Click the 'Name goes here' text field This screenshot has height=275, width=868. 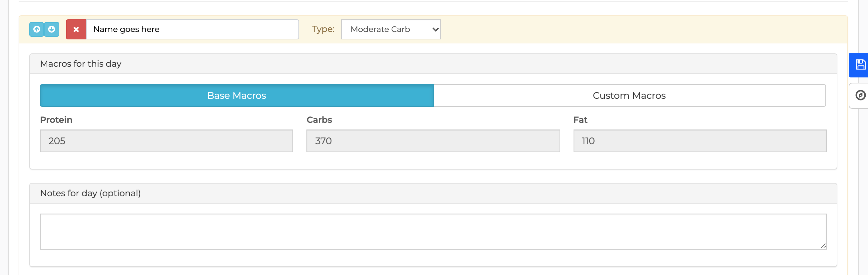tap(192, 29)
